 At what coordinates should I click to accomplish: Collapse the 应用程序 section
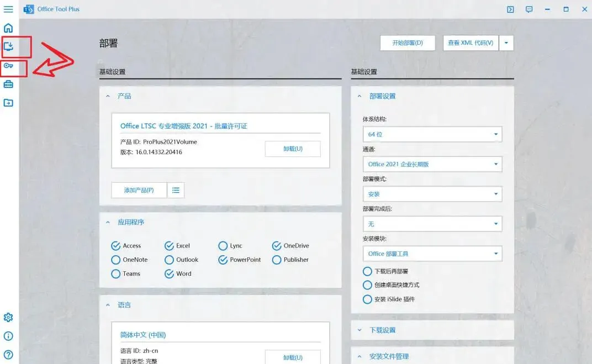(x=108, y=222)
